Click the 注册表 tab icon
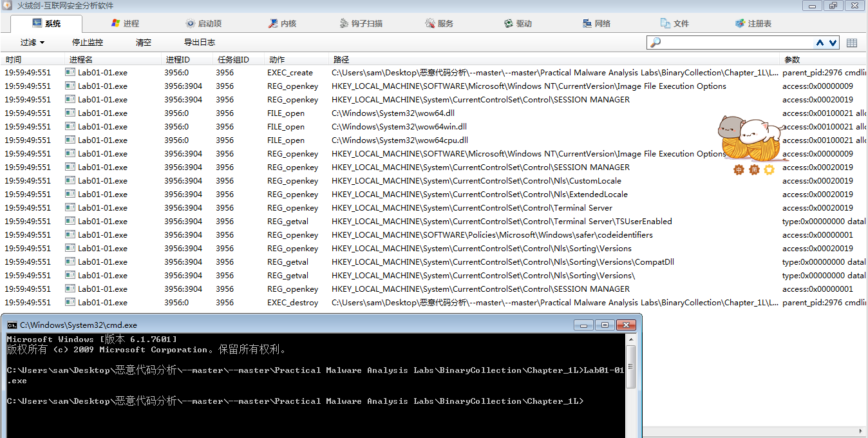 point(741,23)
